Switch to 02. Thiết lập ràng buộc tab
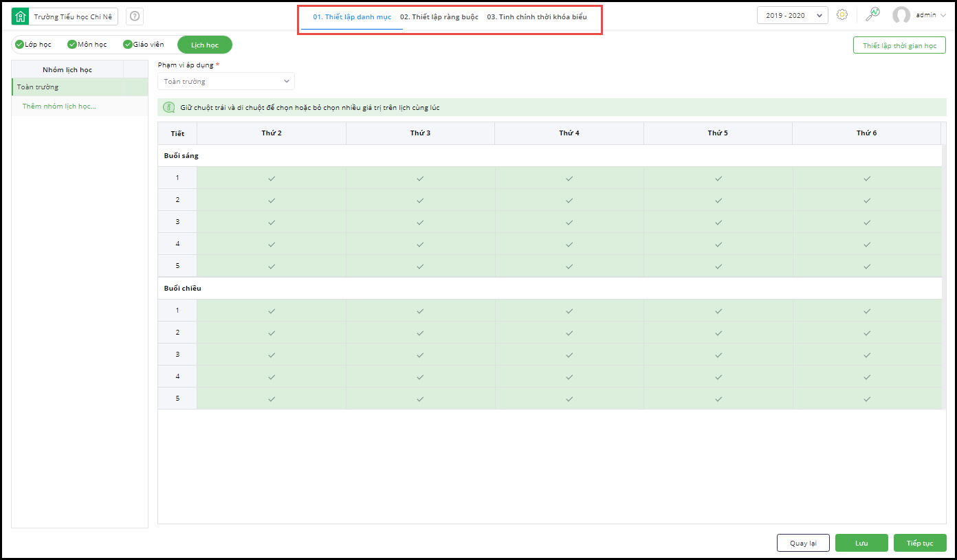The height and width of the screenshot is (560, 957). pyautogui.click(x=439, y=16)
